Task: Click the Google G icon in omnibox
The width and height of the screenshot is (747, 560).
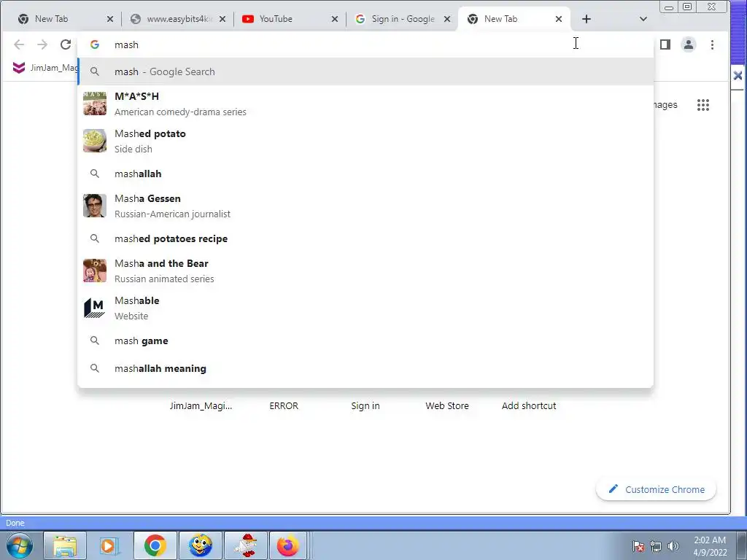Action: (95, 44)
